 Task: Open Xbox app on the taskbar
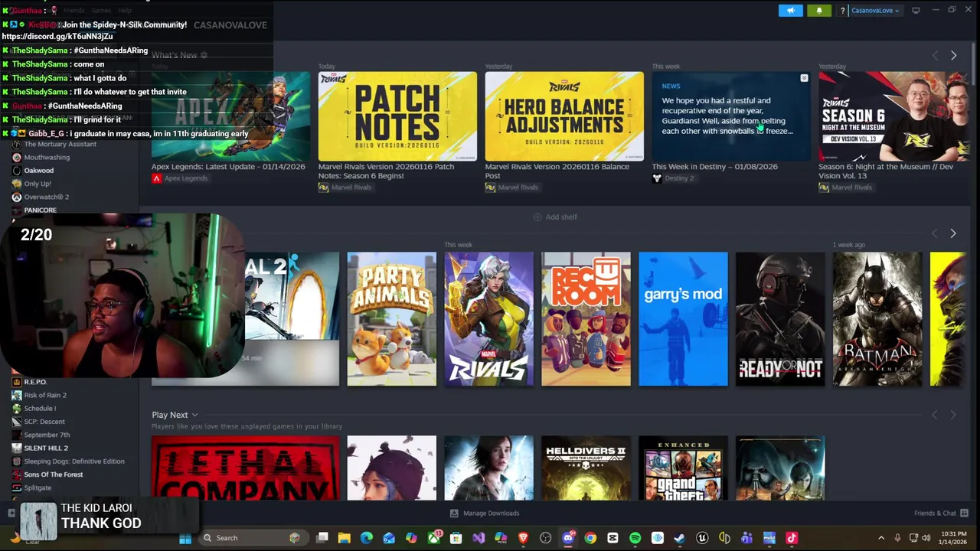pos(434,538)
